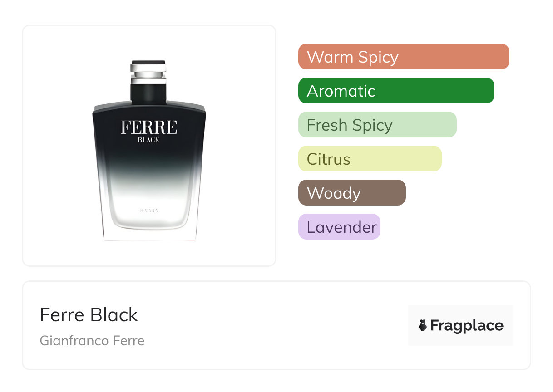The height and width of the screenshot is (392, 553).
Task: Click the FERRE lettering on the bottle
Action: click(x=149, y=127)
